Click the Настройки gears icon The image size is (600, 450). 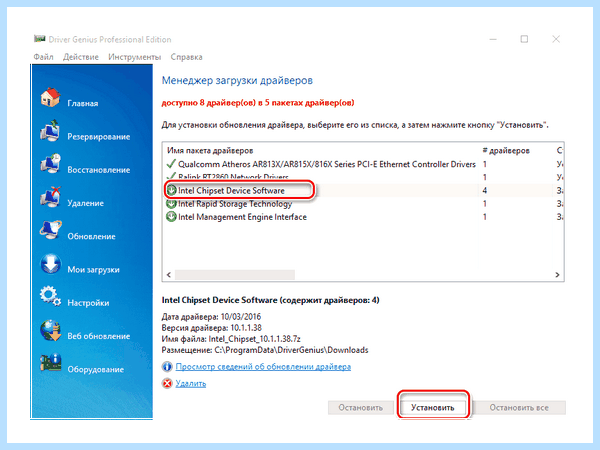tap(50, 297)
